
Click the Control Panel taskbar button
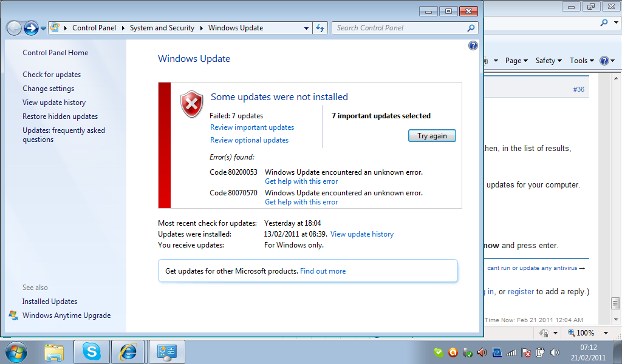pyautogui.click(x=166, y=352)
